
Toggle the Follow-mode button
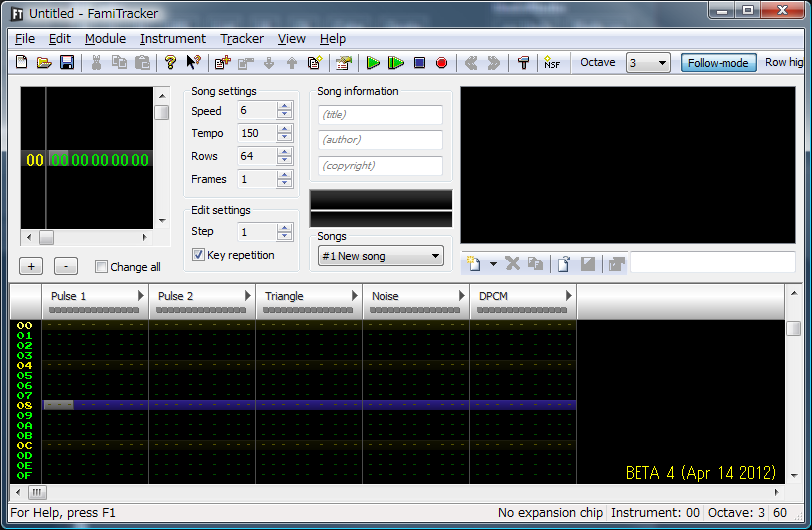click(x=718, y=63)
